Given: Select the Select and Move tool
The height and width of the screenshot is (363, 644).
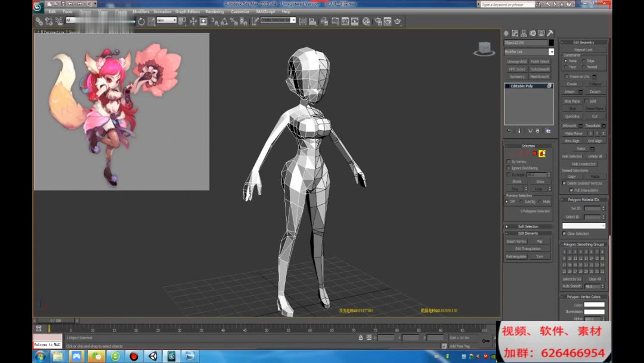Looking at the screenshot, I should (x=131, y=21).
